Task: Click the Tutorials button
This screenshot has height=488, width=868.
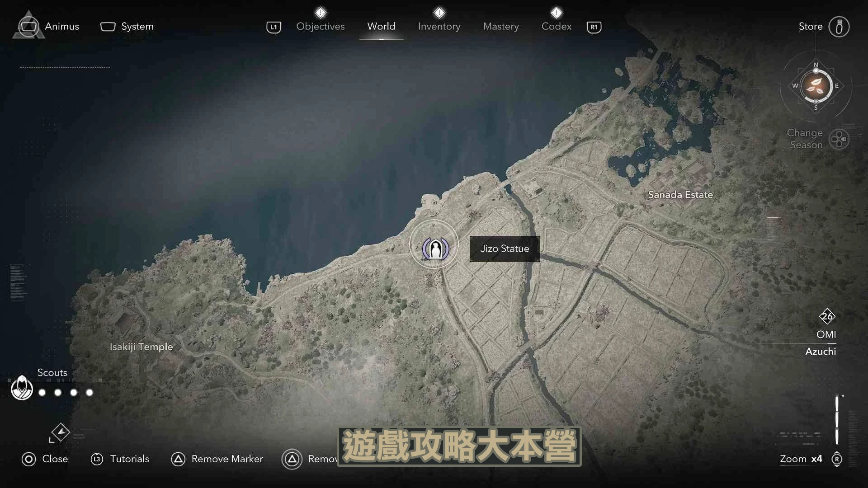Action: (120, 459)
